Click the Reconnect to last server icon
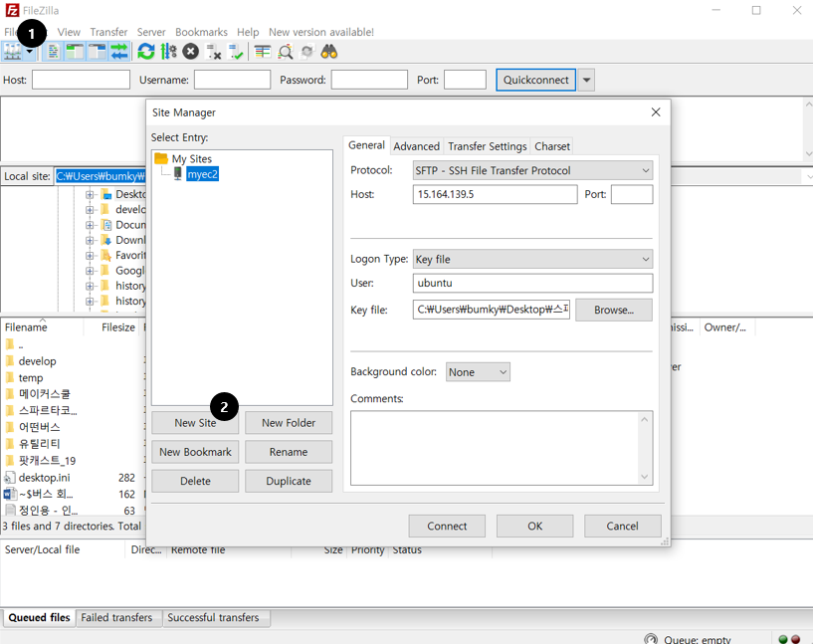Screen dimensions: 813x644 pyautogui.click(x=236, y=52)
